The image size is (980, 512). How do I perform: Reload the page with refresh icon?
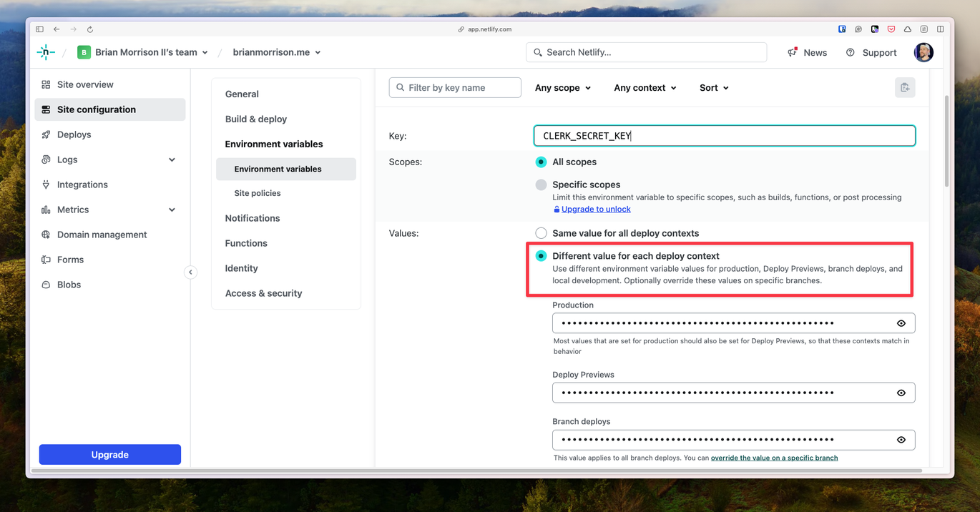click(90, 29)
